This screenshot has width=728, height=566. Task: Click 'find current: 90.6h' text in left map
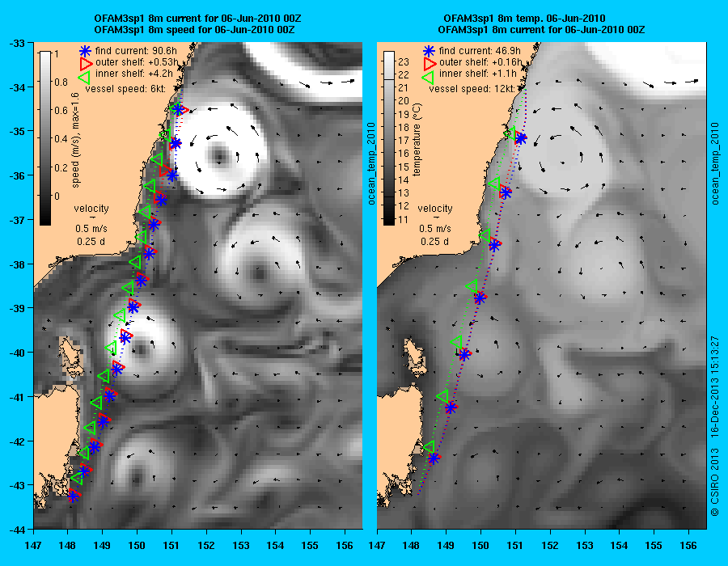point(136,51)
